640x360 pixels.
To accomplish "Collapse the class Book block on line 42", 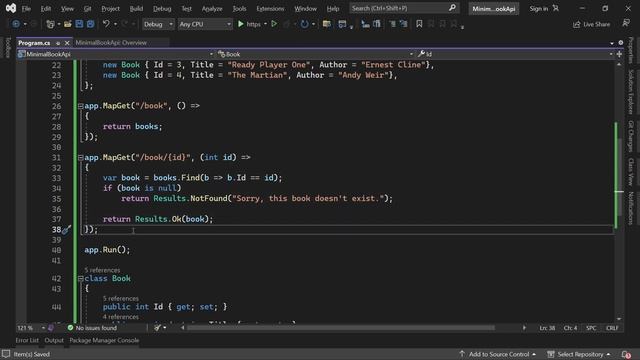I will (80, 279).
